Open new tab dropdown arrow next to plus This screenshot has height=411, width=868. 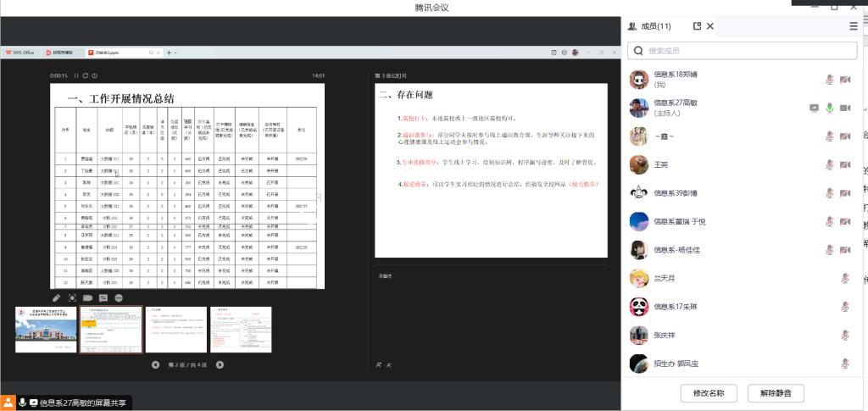[x=175, y=53]
